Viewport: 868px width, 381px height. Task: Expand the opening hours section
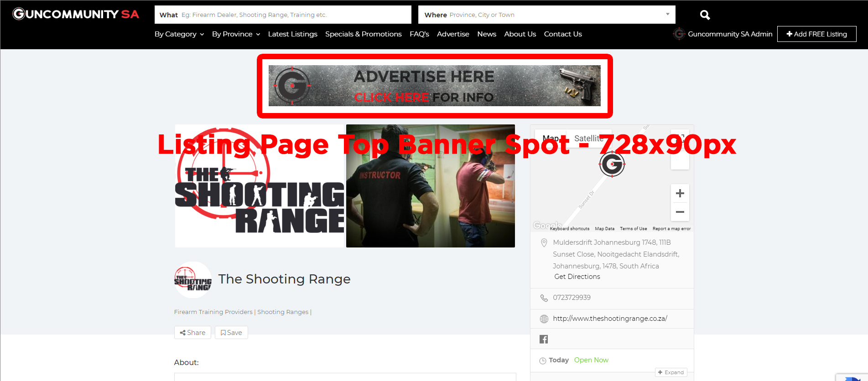coord(671,372)
